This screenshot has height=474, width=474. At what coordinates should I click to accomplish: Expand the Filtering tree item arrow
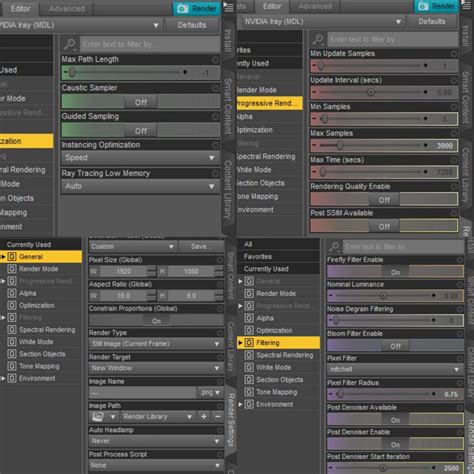click(x=240, y=343)
